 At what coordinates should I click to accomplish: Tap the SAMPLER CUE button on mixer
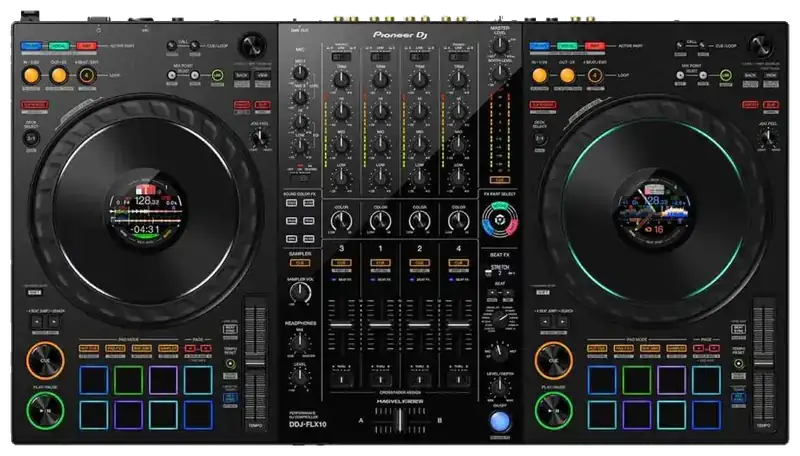300,263
